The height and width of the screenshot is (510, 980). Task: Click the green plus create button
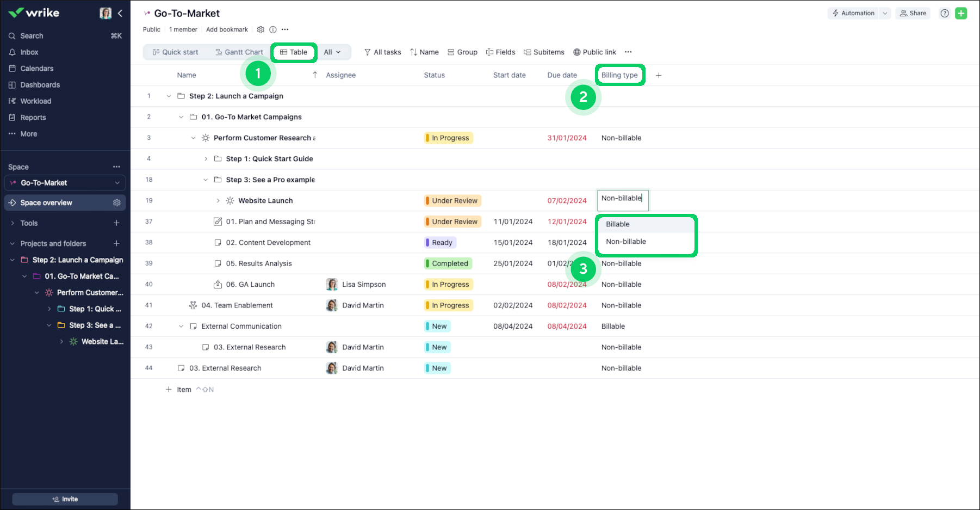(961, 14)
